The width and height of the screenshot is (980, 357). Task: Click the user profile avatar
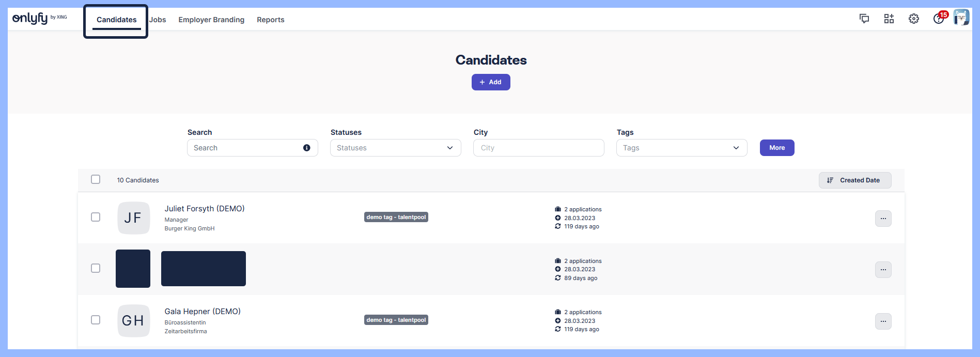[961, 17]
